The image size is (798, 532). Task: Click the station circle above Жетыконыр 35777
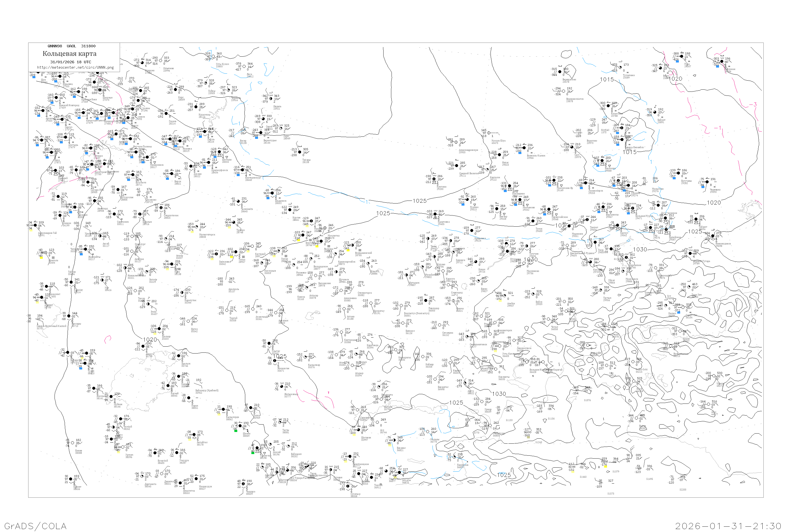tap(282, 386)
